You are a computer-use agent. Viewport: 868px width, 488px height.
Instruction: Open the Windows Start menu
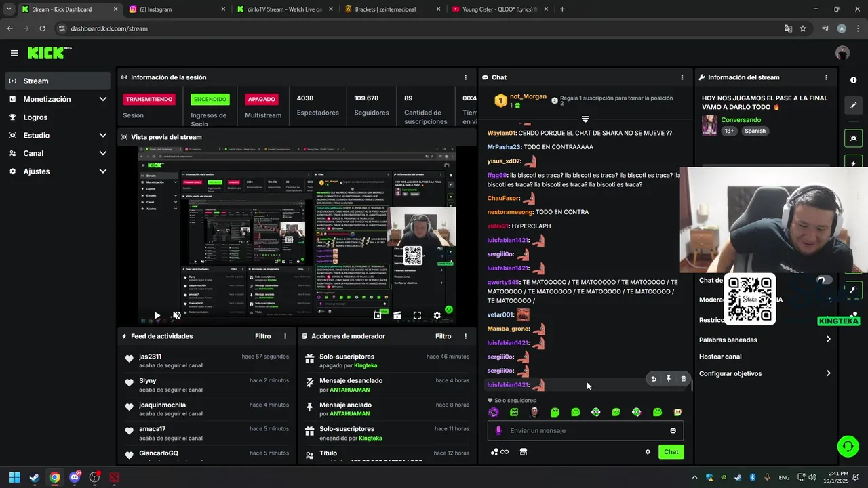14,477
